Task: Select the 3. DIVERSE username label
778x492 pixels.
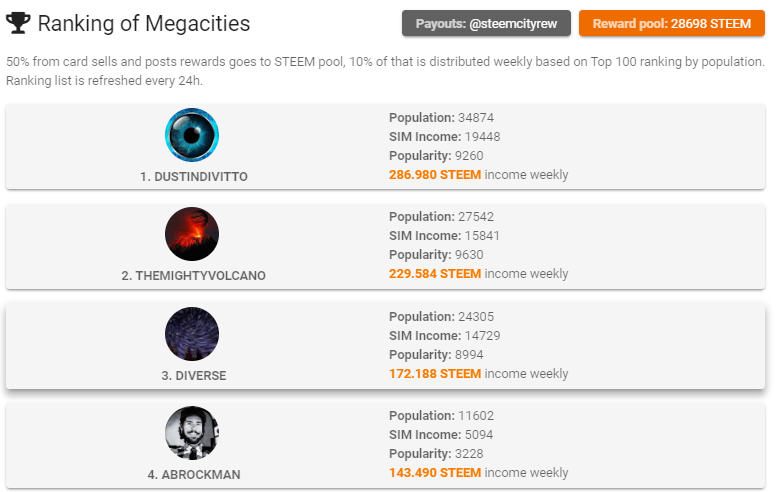Action: [x=194, y=376]
